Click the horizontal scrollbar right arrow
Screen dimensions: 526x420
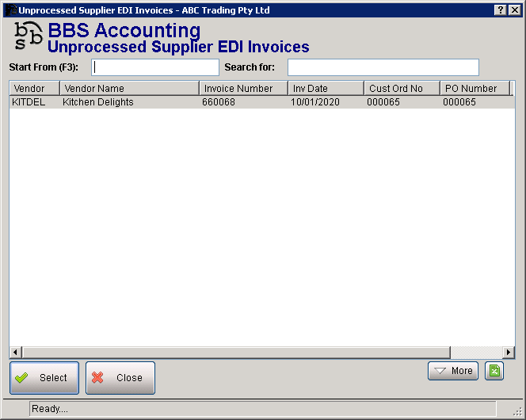click(x=509, y=352)
